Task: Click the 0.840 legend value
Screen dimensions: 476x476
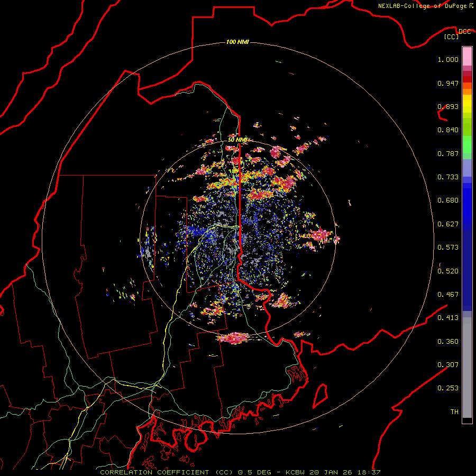Action: click(x=448, y=130)
